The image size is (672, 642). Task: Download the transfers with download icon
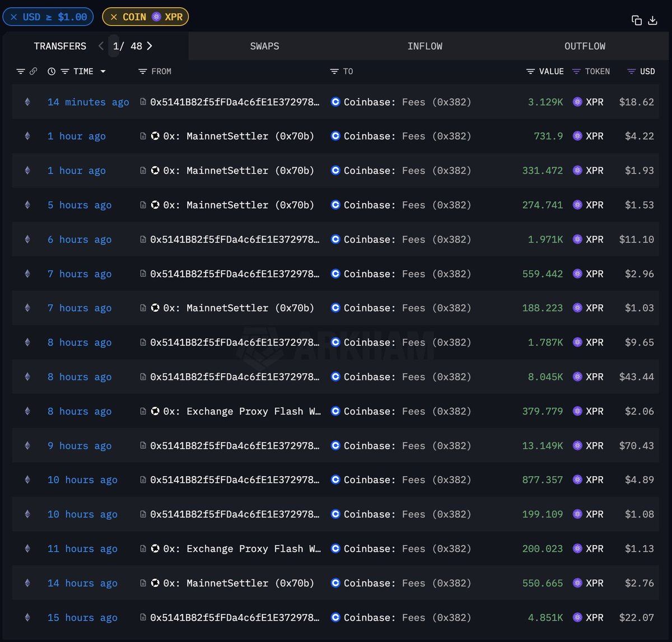coord(652,21)
